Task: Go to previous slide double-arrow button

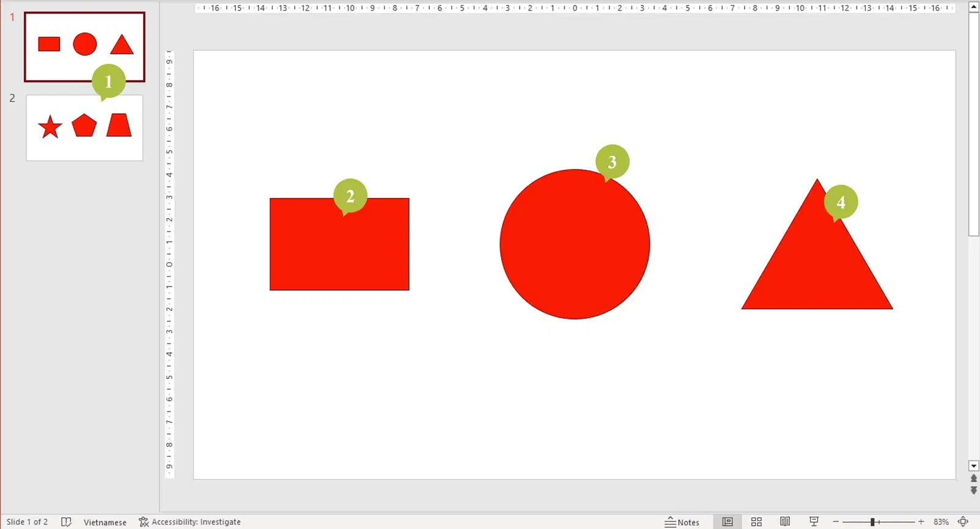Action: pos(974,478)
